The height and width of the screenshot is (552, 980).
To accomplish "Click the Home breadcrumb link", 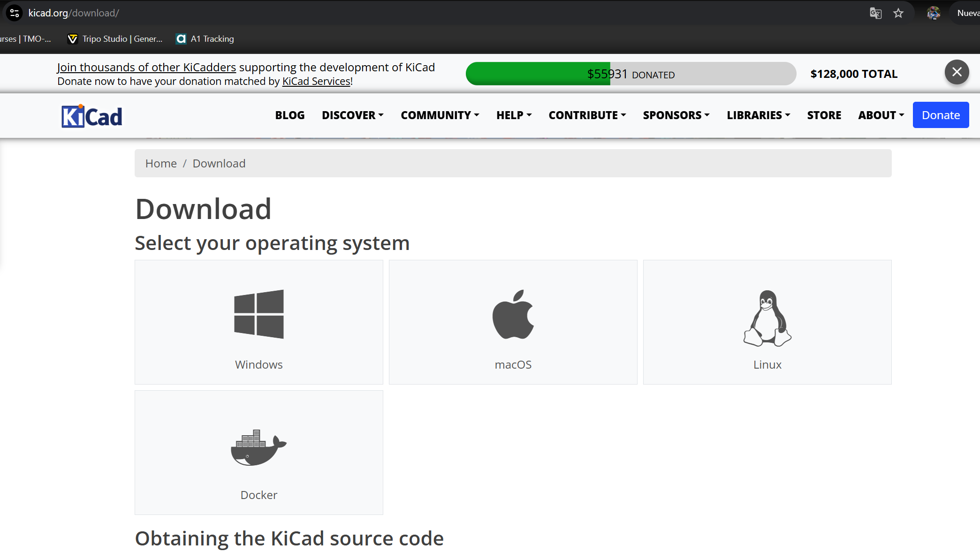I will pos(161,163).
